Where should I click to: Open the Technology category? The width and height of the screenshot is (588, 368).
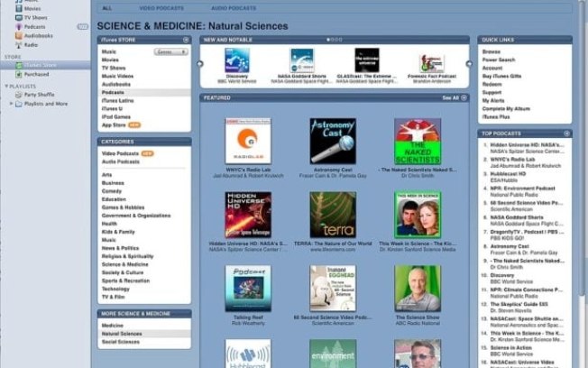[115, 289]
